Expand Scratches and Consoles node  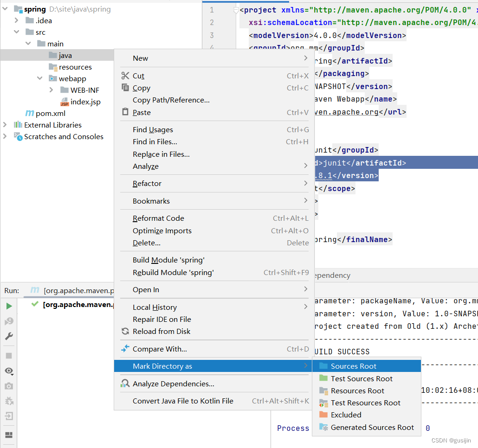click(x=5, y=136)
